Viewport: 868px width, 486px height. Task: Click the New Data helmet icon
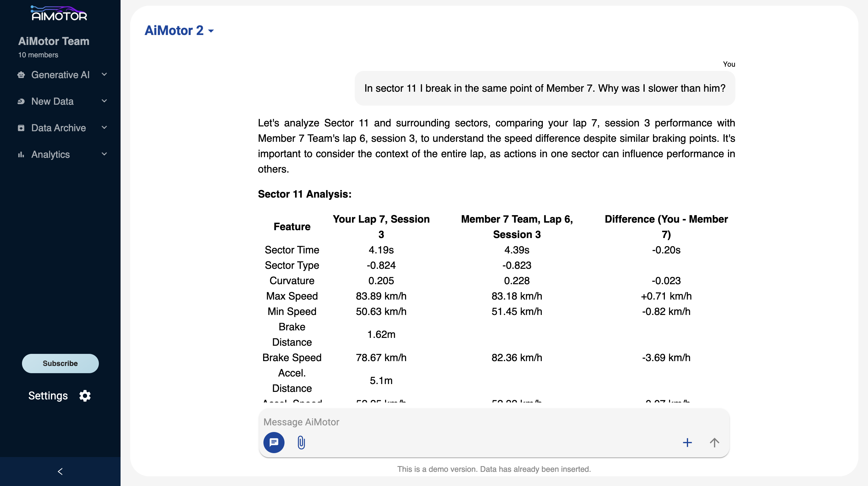[x=21, y=101]
